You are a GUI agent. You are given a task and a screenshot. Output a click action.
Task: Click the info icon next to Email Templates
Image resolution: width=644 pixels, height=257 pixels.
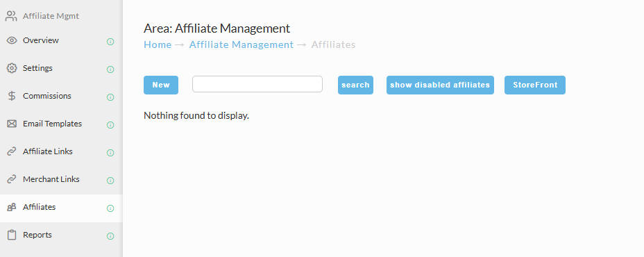tap(110, 125)
